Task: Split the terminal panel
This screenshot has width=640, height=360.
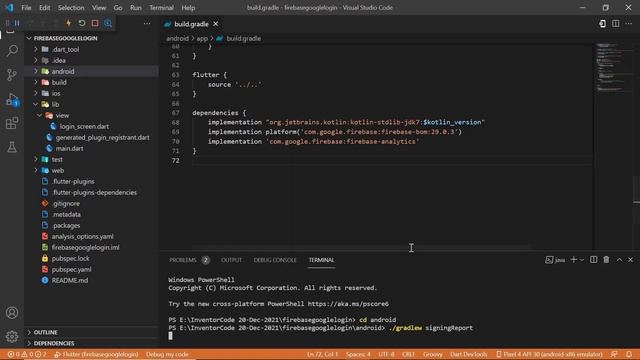Action: click(x=593, y=260)
